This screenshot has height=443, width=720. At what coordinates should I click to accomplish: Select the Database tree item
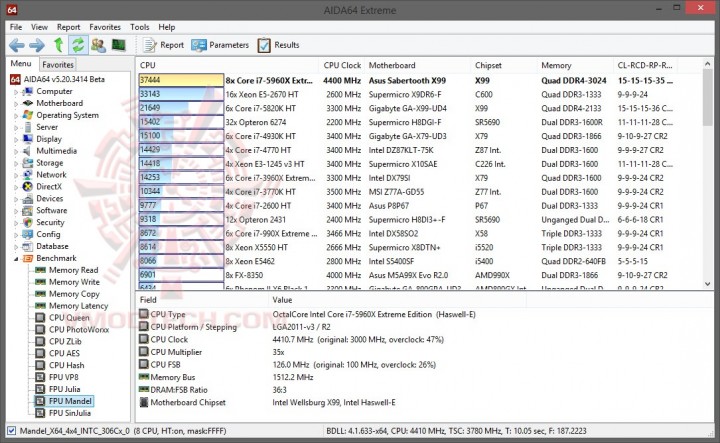click(52, 247)
